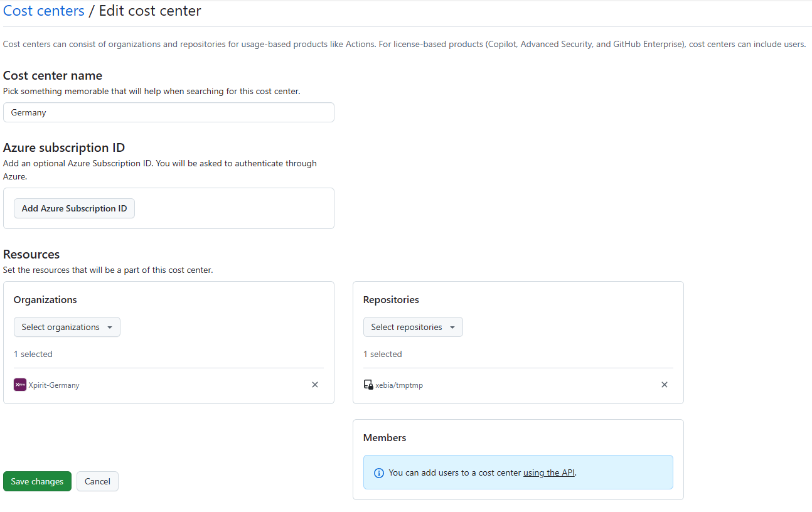Image resolution: width=812 pixels, height=512 pixels.
Task: Select the Xpirit-Germany organization name
Action: coord(54,385)
